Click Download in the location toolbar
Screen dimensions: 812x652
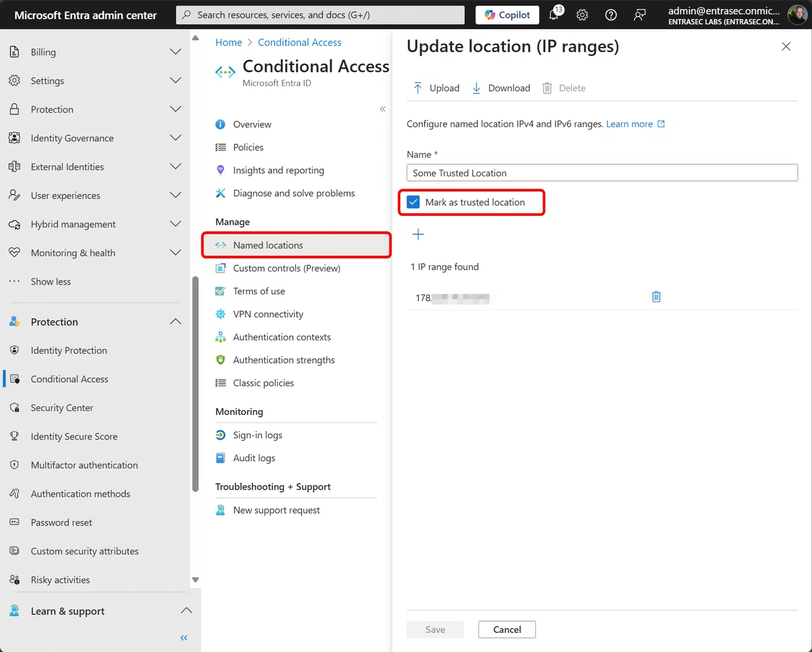coord(501,88)
